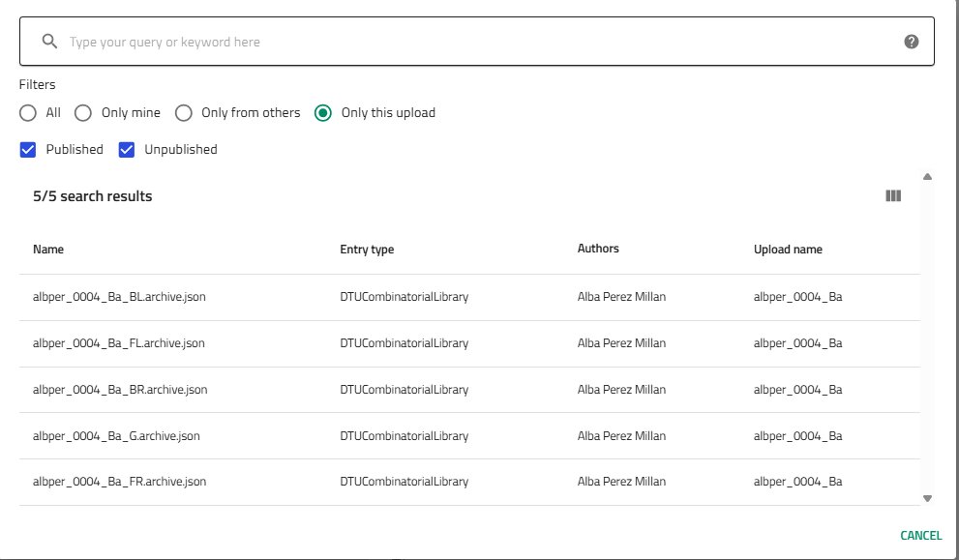The image size is (959, 560).
Task: Click the query keyword search field
Action: click(x=474, y=42)
